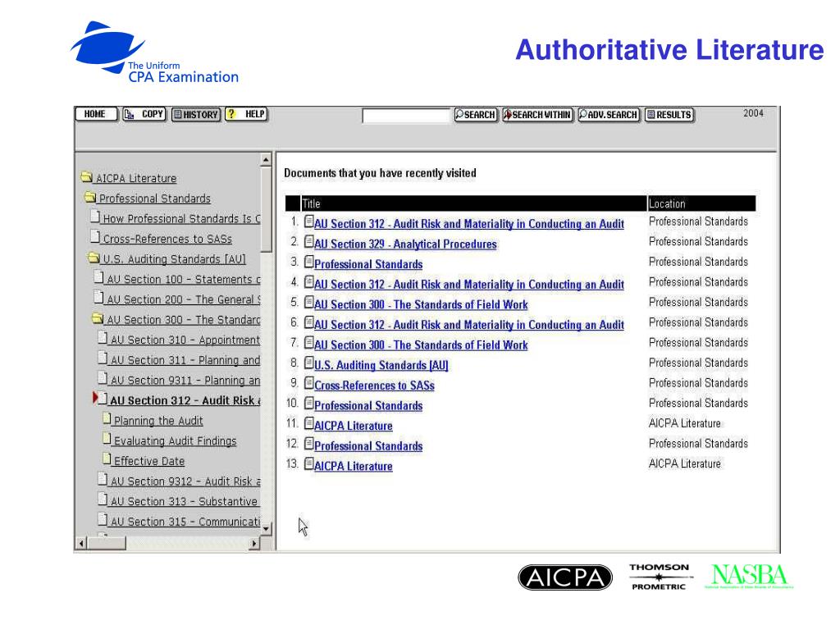Select AU Section 100 - Statements tree item
The image size is (840, 630).
[x=183, y=279]
